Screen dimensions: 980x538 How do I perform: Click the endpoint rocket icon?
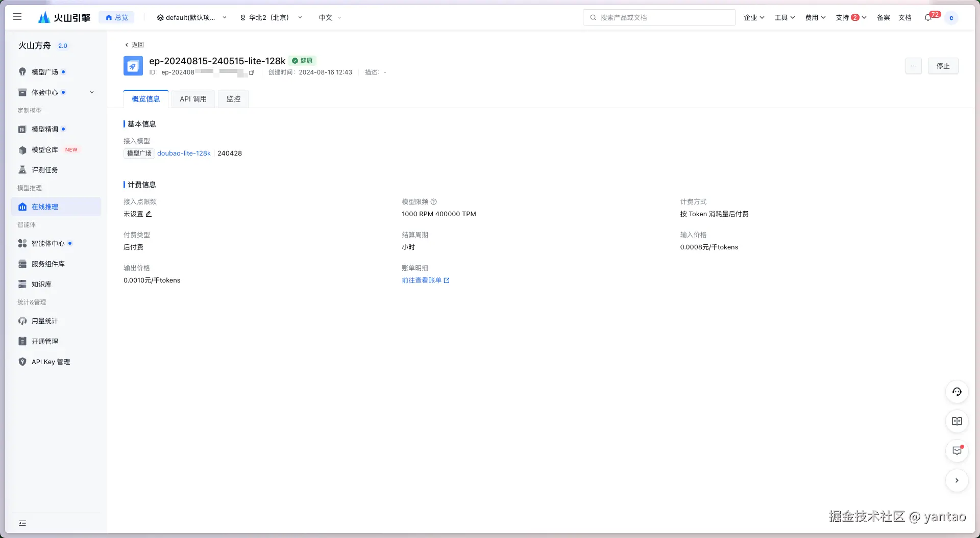(x=133, y=66)
